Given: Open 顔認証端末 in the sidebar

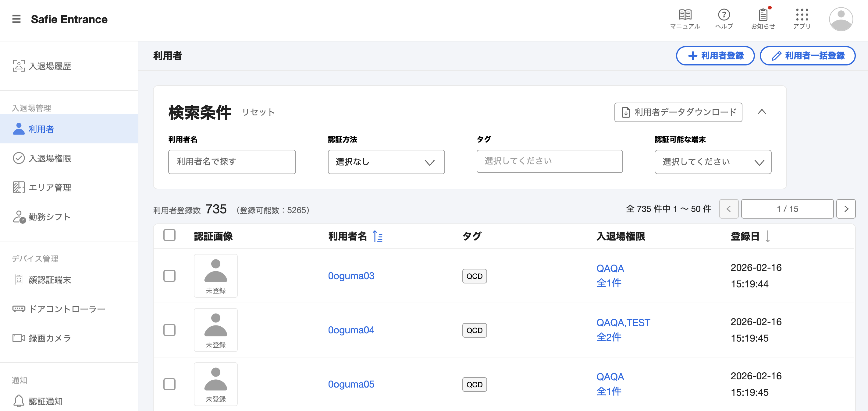Looking at the screenshot, I should (69, 280).
